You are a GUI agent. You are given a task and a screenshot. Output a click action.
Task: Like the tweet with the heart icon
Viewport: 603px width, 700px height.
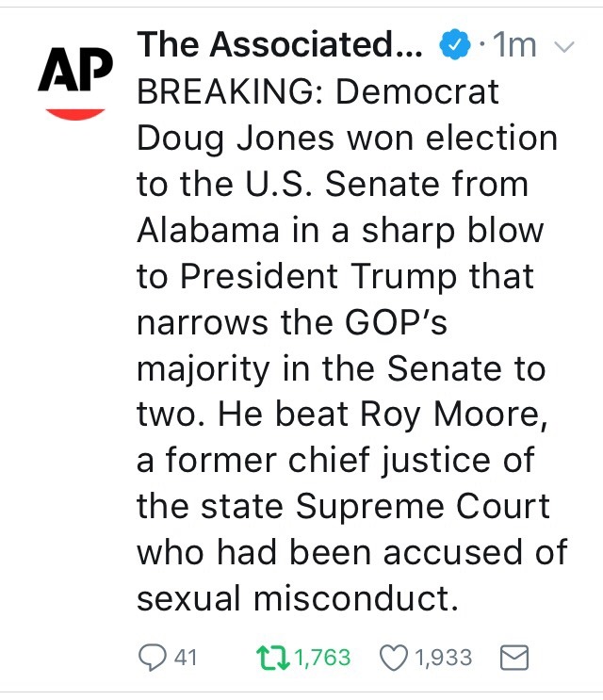click(394, 658)
